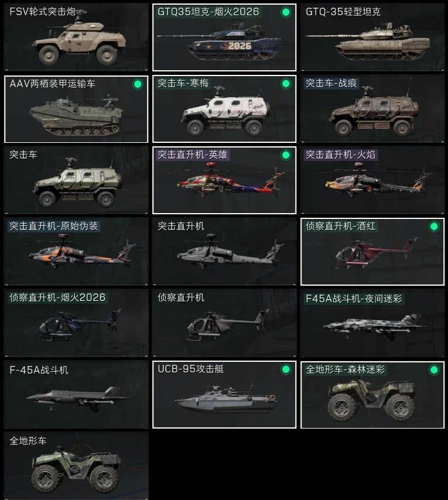This screenshot has width=448, height=500.
Task: Select 突击直升机-原始伪装 orange camouflage helicopter
Action: [x=76, y=252]
